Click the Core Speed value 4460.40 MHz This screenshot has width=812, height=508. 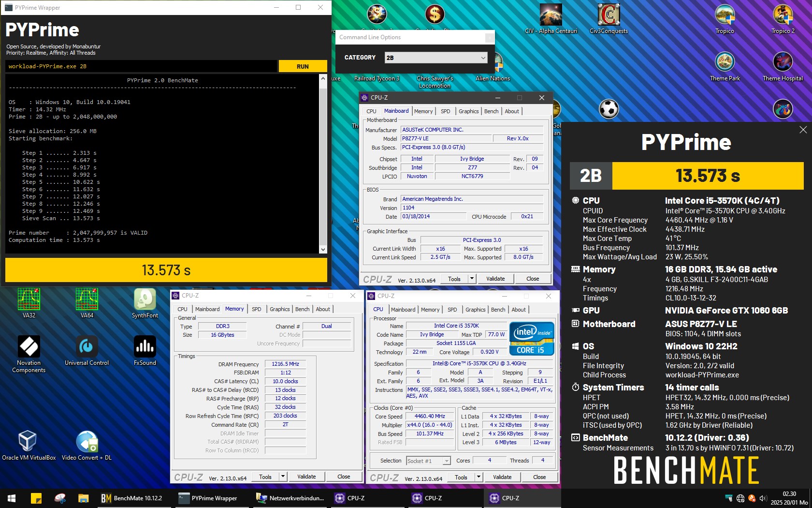[x=430, y=416]
